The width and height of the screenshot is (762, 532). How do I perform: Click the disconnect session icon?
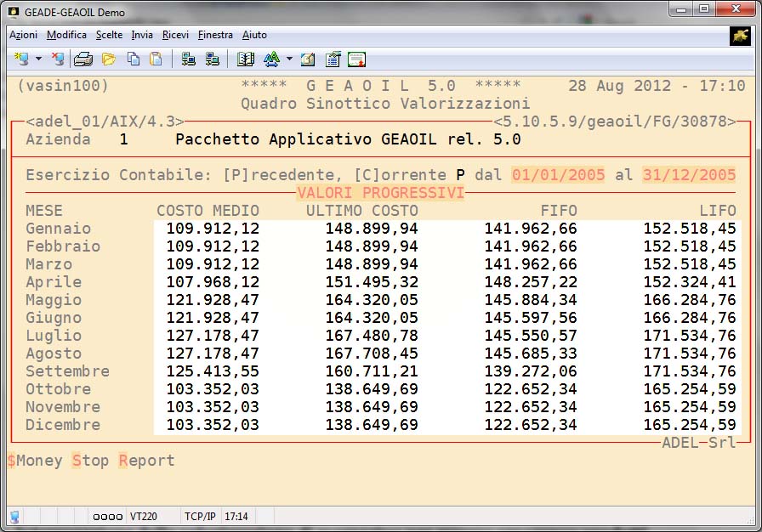[x=57, y=59]
